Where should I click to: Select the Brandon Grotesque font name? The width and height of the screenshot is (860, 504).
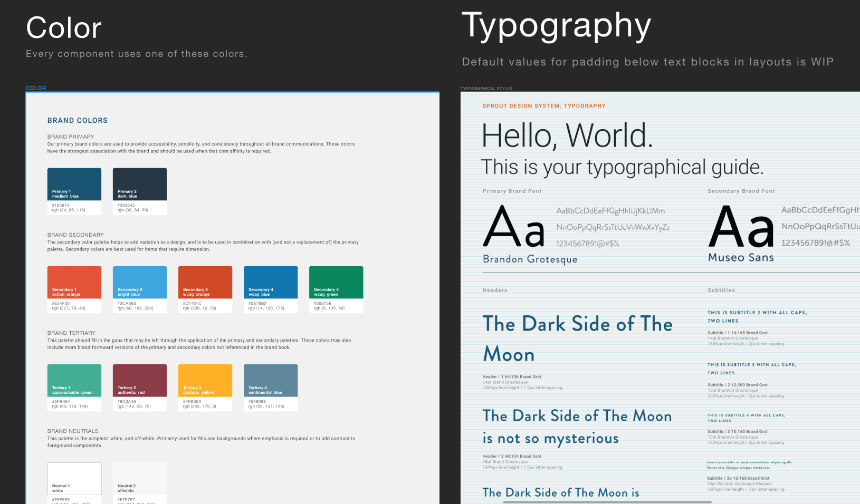coord(530,259)
